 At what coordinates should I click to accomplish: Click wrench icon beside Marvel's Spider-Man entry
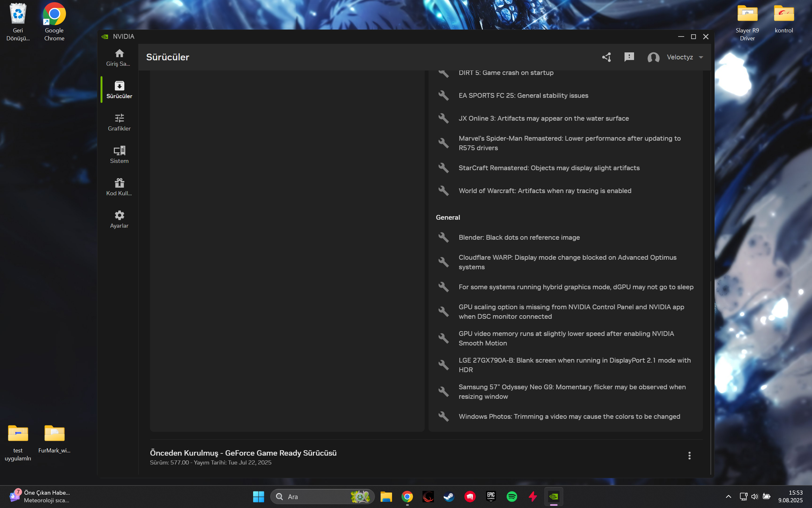pos(443,143)
